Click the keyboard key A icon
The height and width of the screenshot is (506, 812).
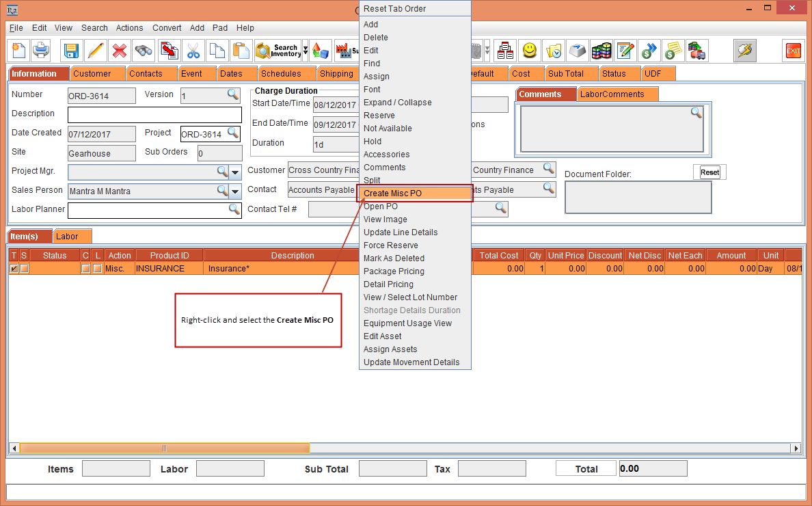click(578, 51)
